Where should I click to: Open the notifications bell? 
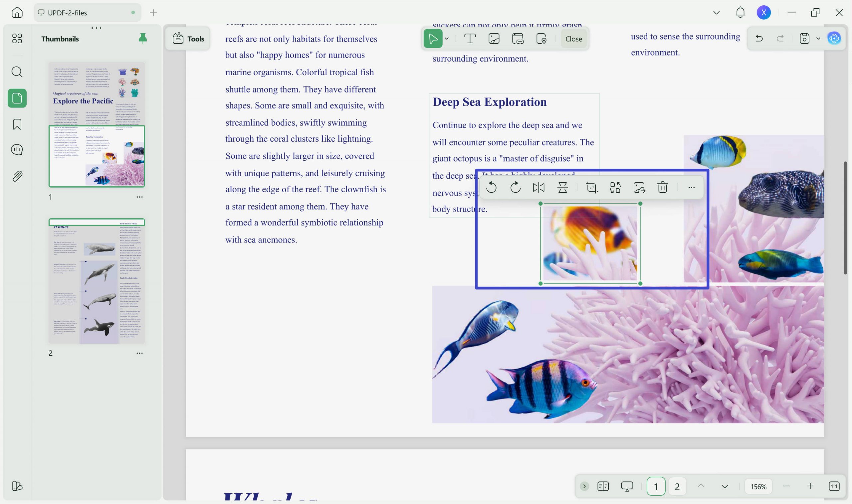point(740,13)
